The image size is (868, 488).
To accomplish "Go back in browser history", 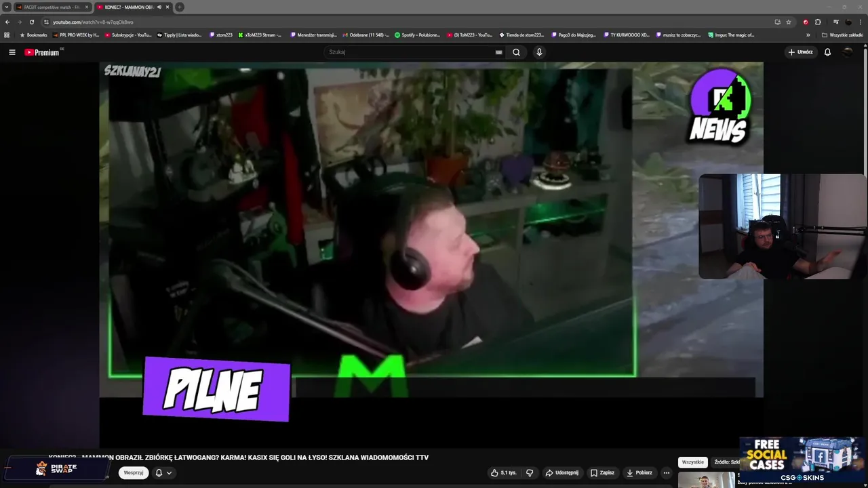I will pyautogui.click(x=7, y=22).
